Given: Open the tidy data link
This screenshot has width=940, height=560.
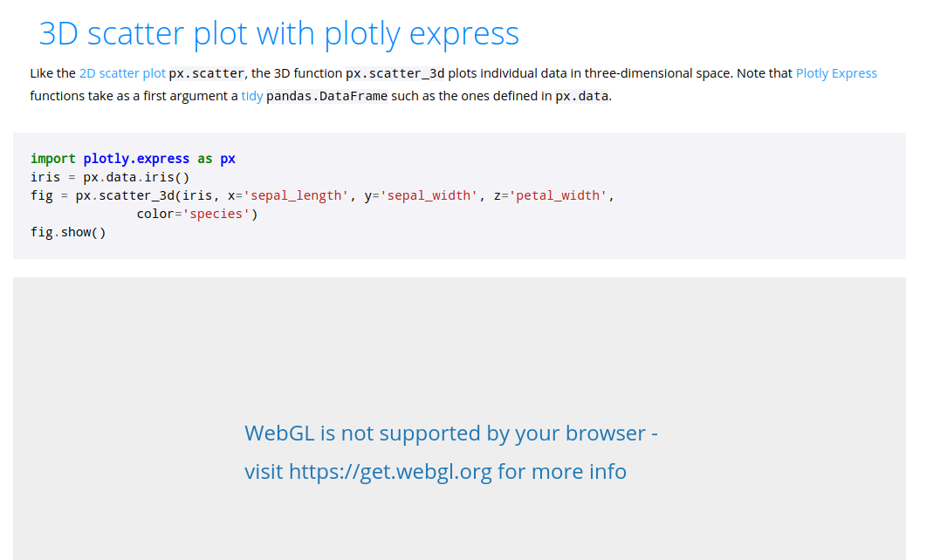Looking at the screenshot, I should 251,97.
